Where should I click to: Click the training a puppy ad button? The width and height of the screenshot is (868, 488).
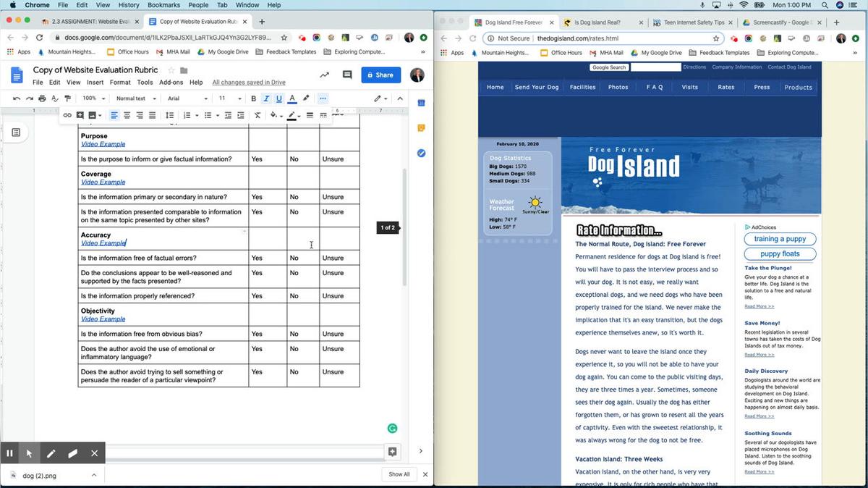click(x=780, y=239)
